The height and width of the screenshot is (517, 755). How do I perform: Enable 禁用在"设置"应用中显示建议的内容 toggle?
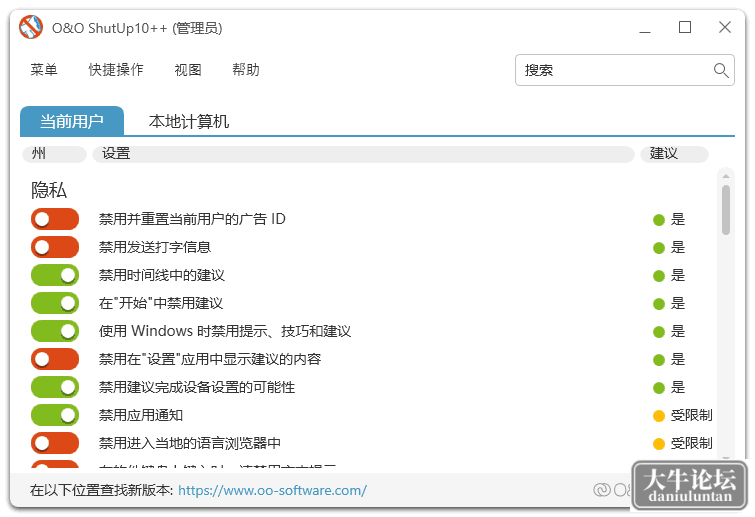pyautogui.click(x=55, y=359)
